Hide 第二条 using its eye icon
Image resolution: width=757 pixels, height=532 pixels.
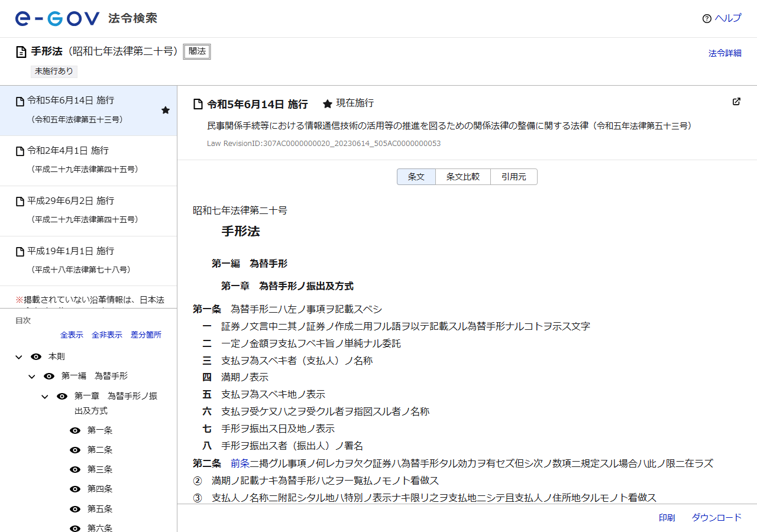(75, 450)
